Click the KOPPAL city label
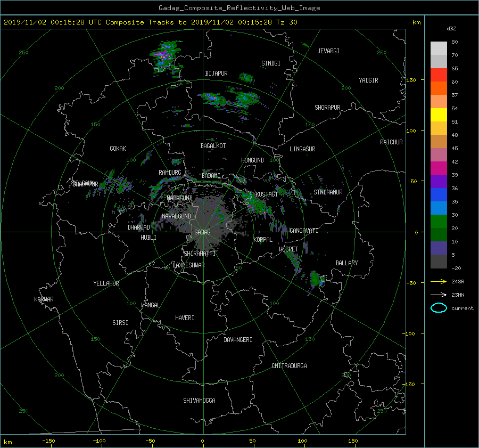479x448 pixels. 263,240
